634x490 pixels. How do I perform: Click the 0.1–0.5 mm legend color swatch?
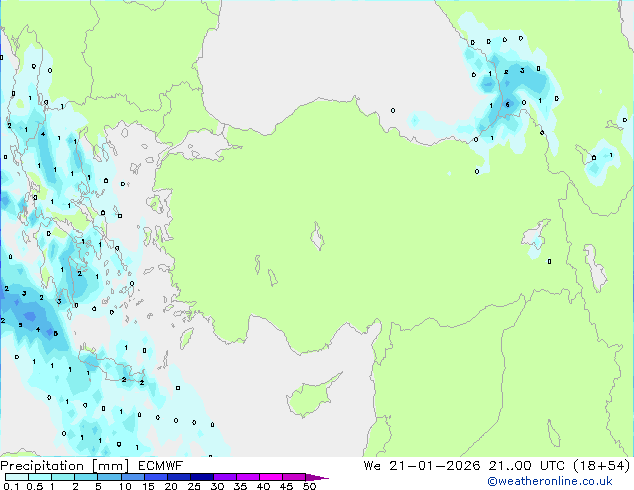coord(17,477)
